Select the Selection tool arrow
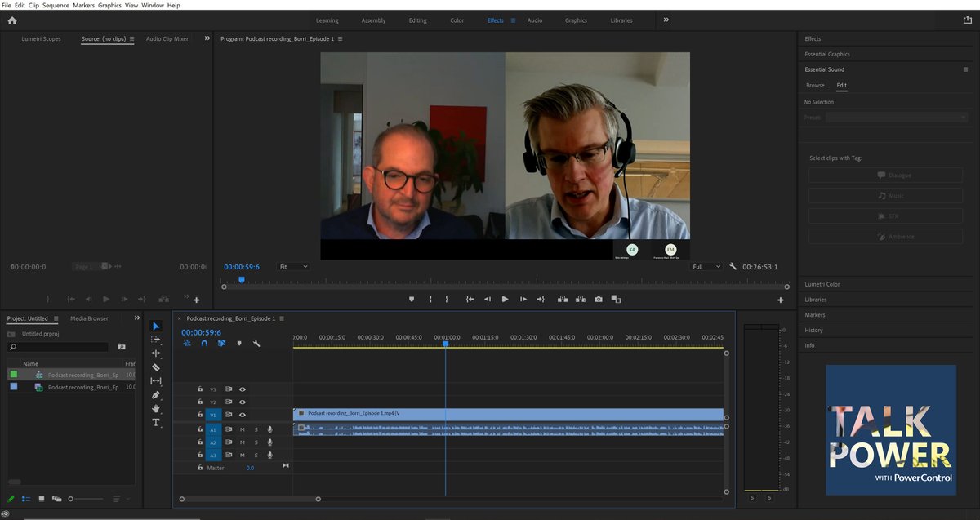980x520 pixels. pos(156,327)
